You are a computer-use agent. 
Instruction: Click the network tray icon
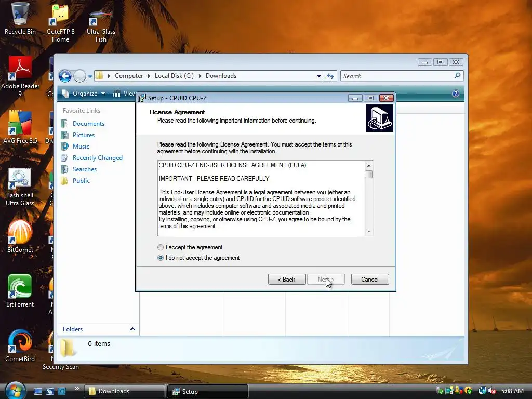click(x=482, y=391)
